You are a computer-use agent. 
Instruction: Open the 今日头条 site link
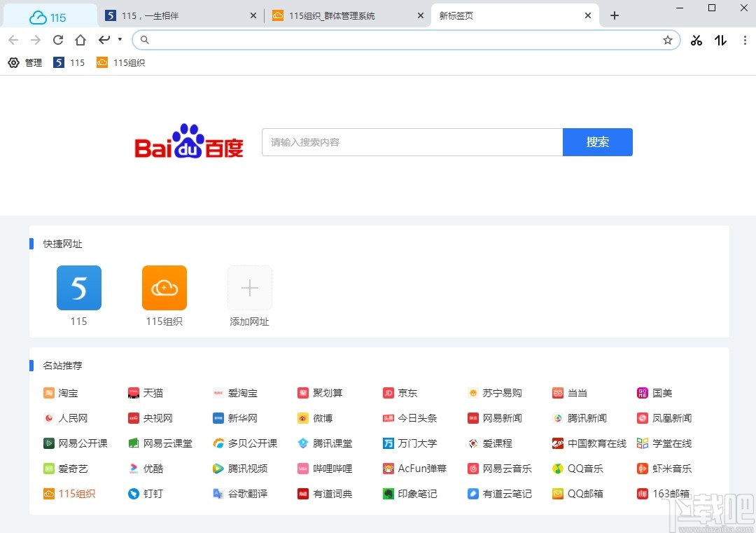409,418
